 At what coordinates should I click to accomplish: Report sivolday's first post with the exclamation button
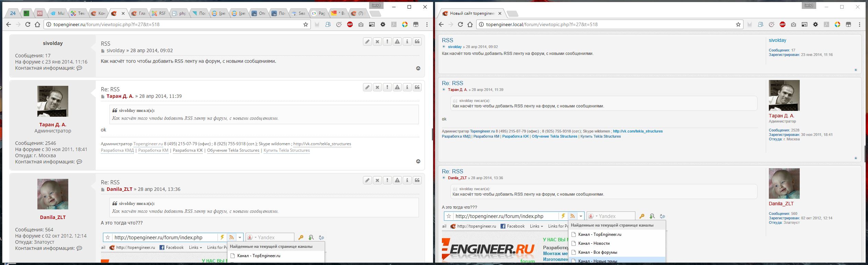point(387,42)
